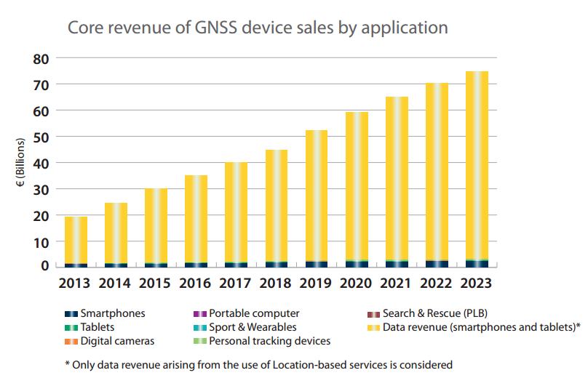Image resolution: width=588 pixels, height=378 pixels.
Task: Select the 2013 yellow data revenue bar
Action: 76,240
